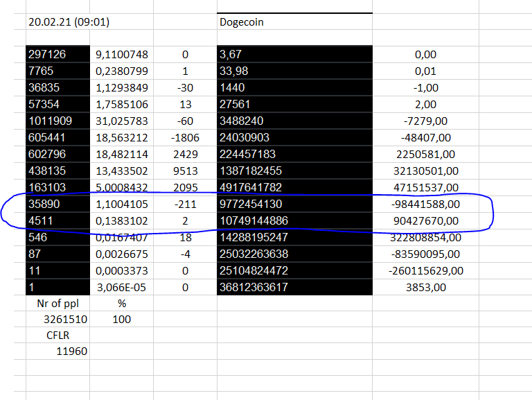The height and width of the screenshot is (400, 532).
Task: Select cell showing 3,066E-05
Action: pos(121,287)
